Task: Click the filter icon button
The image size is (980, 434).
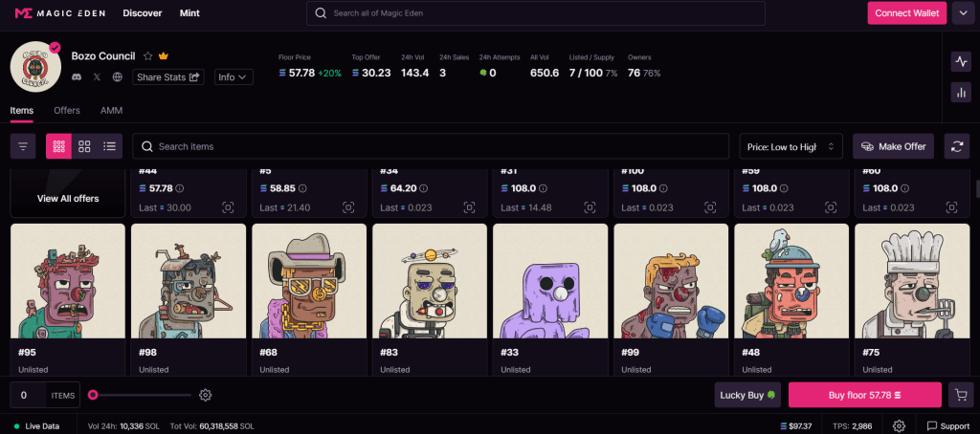Action: (23, 146)
